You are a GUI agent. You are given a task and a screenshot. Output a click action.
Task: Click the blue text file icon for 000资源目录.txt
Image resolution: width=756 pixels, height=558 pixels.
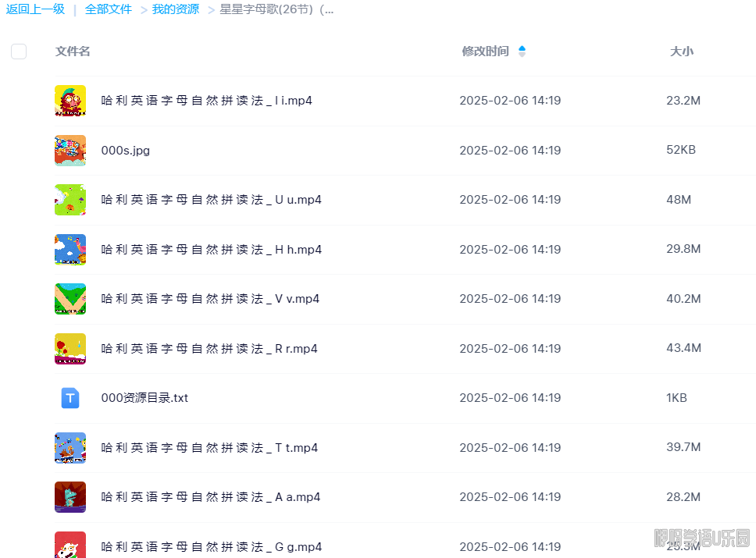click(x=70, y=398)
